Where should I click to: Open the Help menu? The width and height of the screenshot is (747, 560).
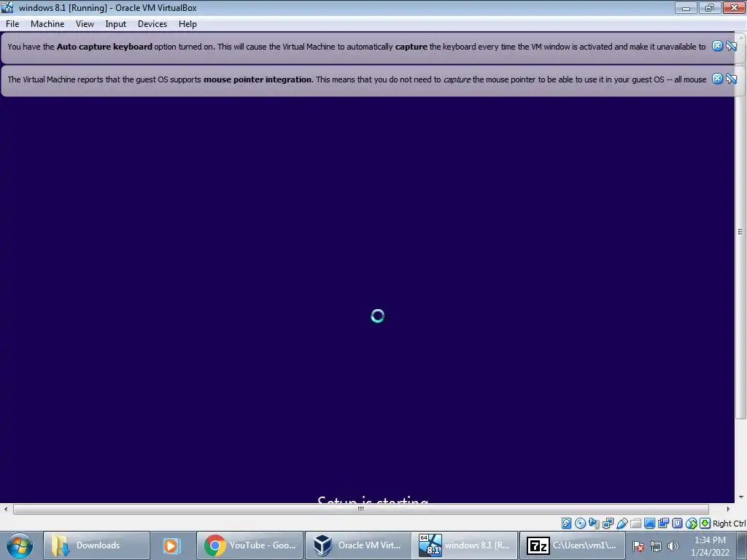click(187, 24)
